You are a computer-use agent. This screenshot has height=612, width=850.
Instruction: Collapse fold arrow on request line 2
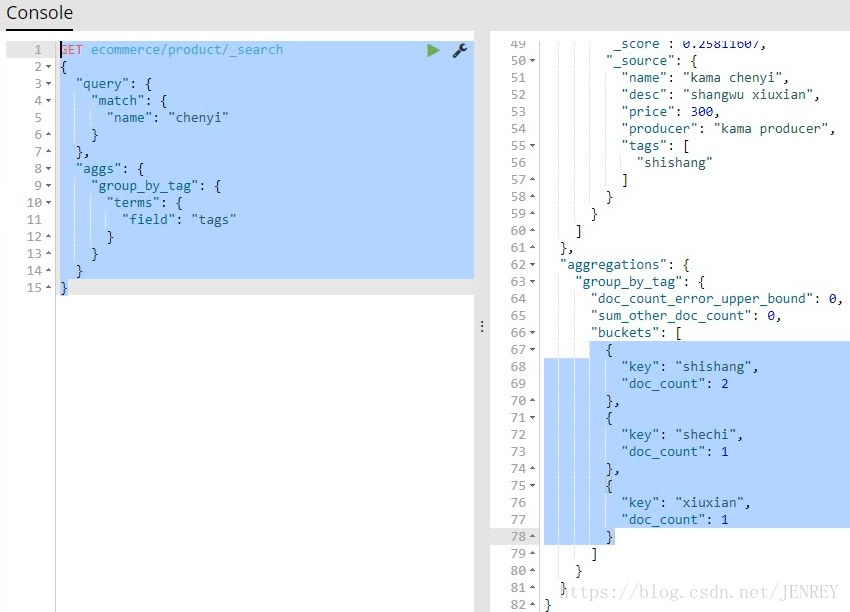49,67
